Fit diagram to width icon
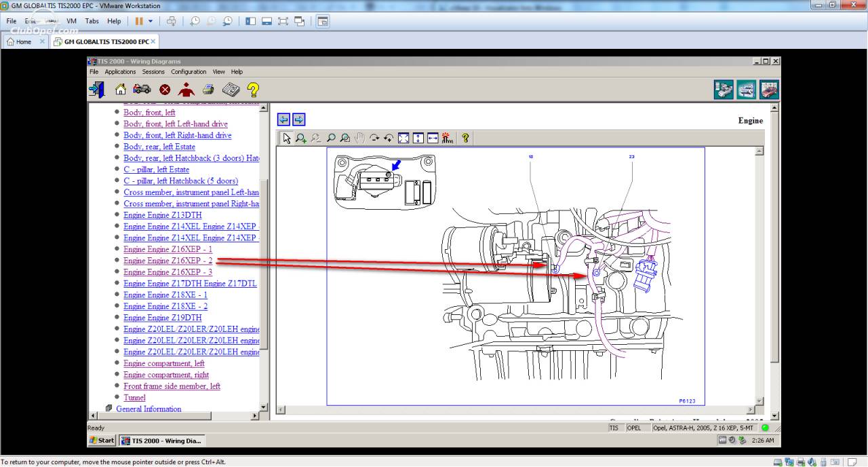This screenshot has height=467, width=868. click(433, 138)
